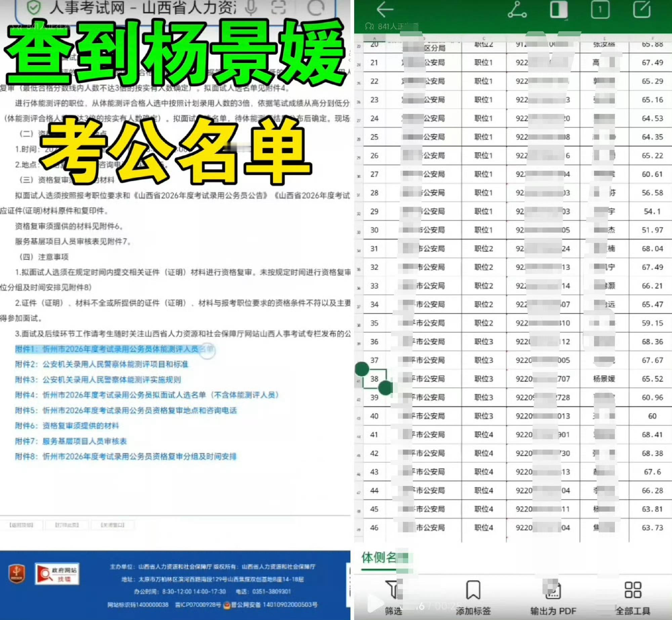Open the share icon in green toolbar

[x=517, y=9]
